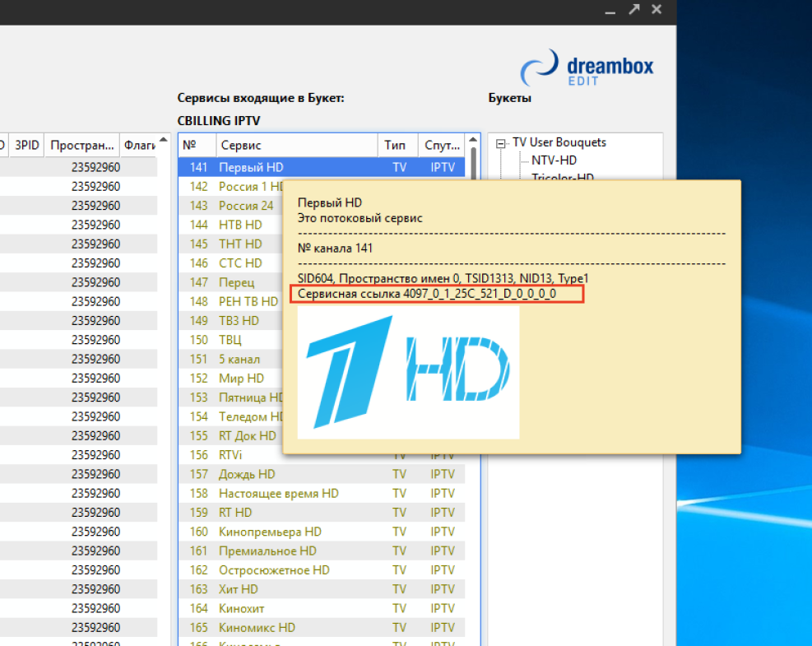Select channel 158 Настоящее время HD
Image resolution: width=812 pixels, height=646 pixels.
point(278,494)
